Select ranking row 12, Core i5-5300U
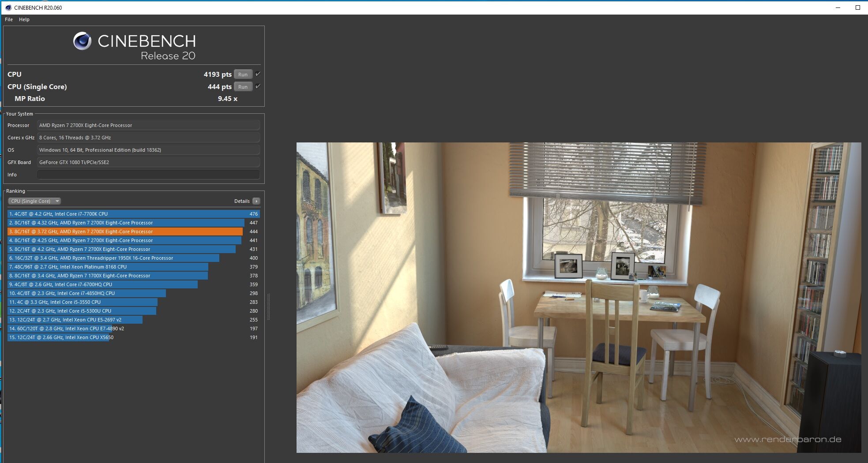The image size is (868, 463). [133, 311]
